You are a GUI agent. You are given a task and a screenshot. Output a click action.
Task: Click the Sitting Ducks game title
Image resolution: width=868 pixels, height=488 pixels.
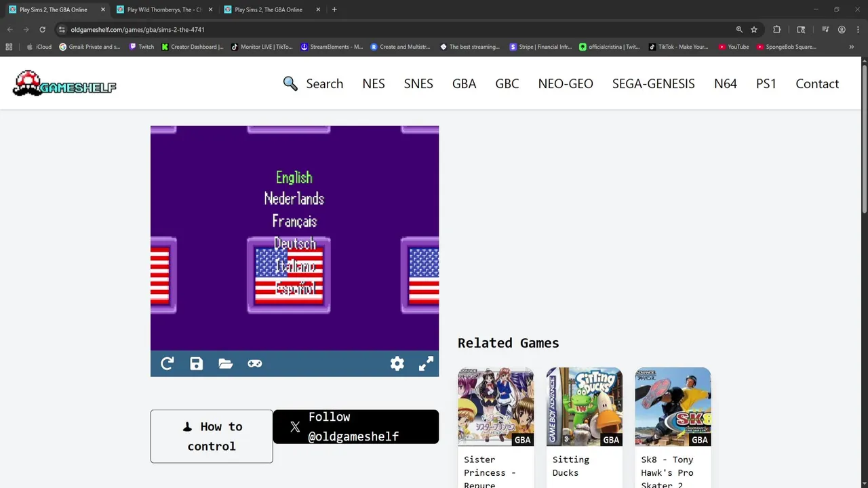point(571,466)
